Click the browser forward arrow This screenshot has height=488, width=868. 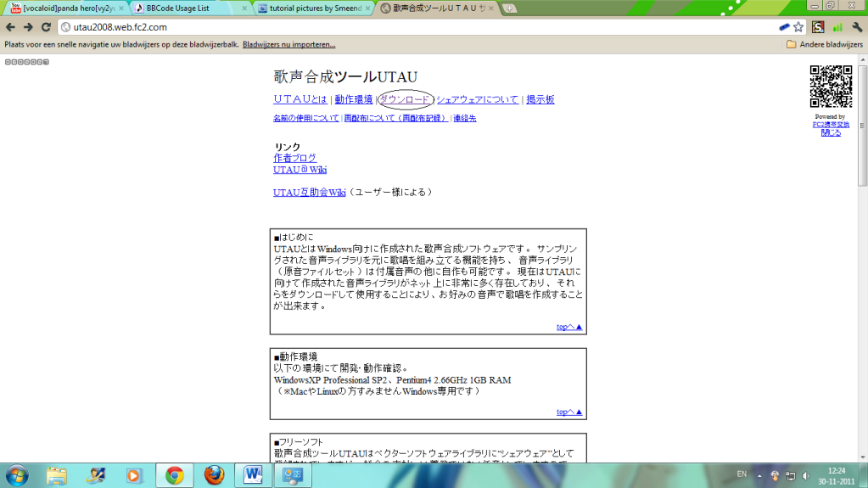coord(28,27)
